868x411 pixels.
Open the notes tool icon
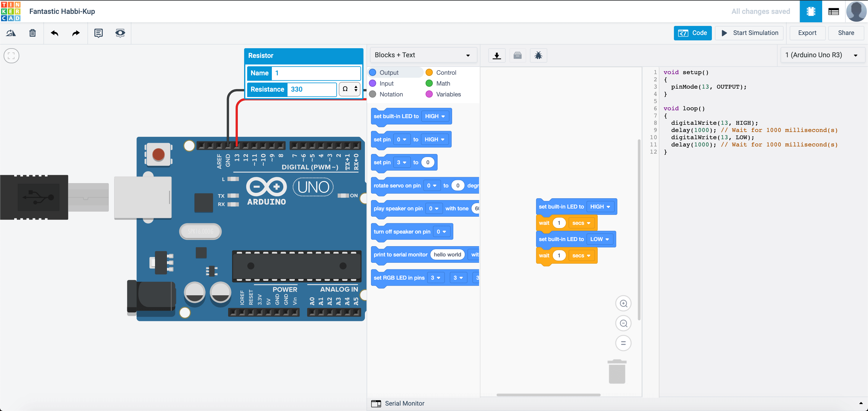[98, 33]
